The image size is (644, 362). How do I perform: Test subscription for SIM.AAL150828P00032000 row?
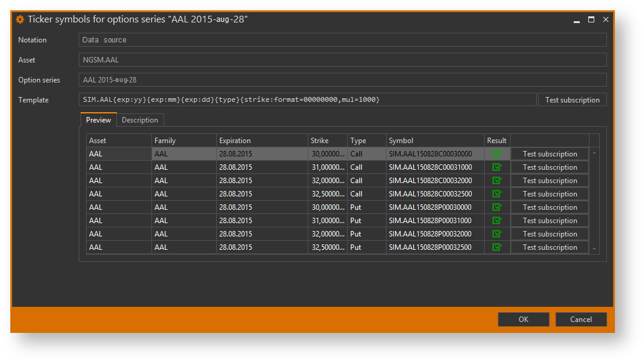[x=549, y=234]
